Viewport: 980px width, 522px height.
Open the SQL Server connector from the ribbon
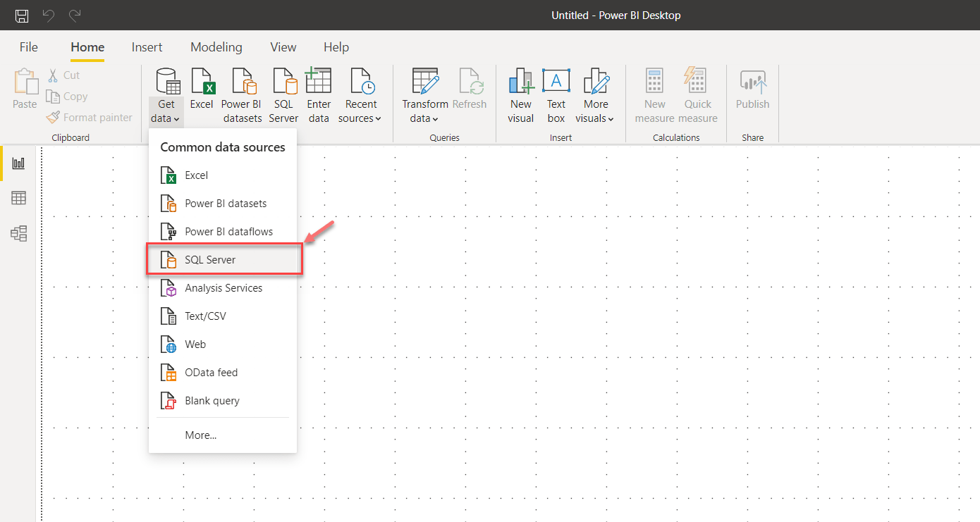coord(283,94)
